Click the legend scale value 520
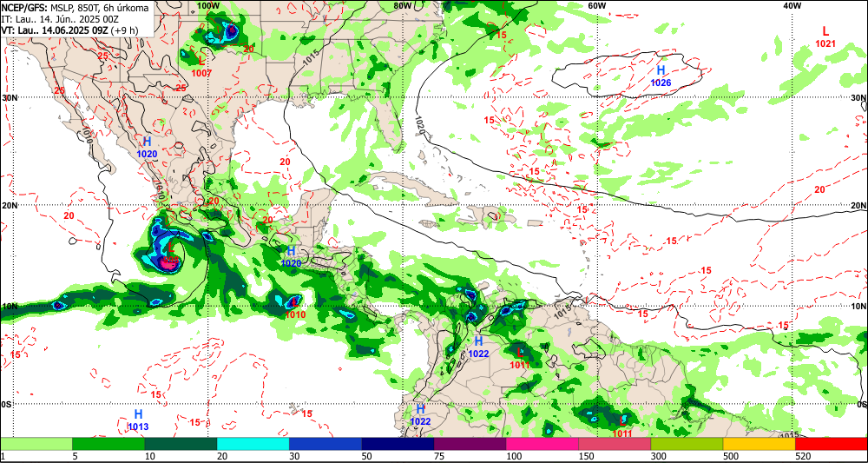This screenshot has height=463, width=868. (801, 456)
